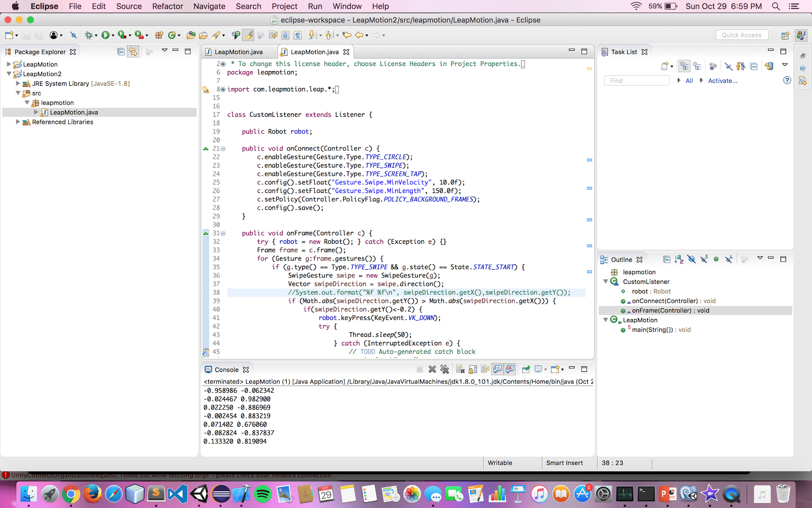
Task: Collapse the CustomListener class in Outline
Action: point(605,282)
